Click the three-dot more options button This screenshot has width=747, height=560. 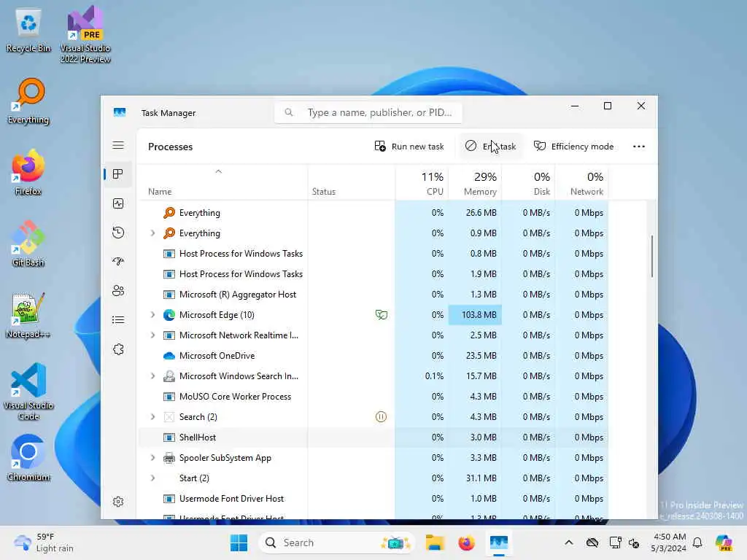point(639,147)
